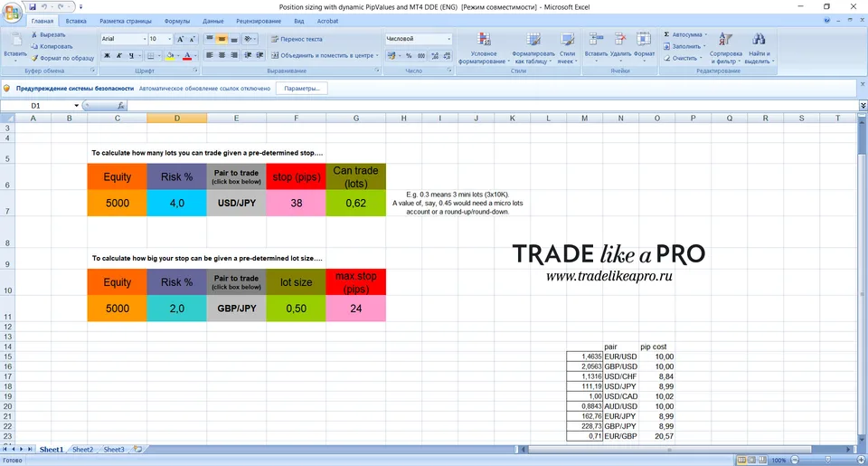Viewport: 868px width, 466px height.
Task: Copy selection with Копировать
Action: [x=52, y=46]
